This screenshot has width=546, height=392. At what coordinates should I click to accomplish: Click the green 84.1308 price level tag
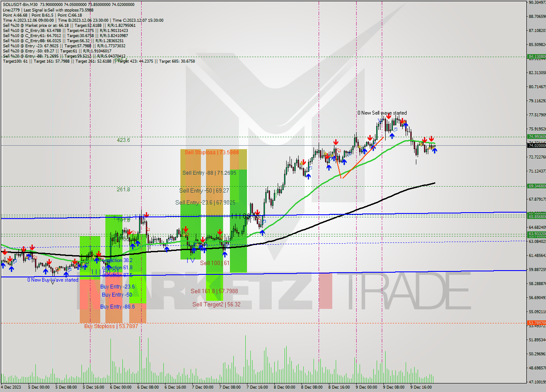click(x=537, y=56)
